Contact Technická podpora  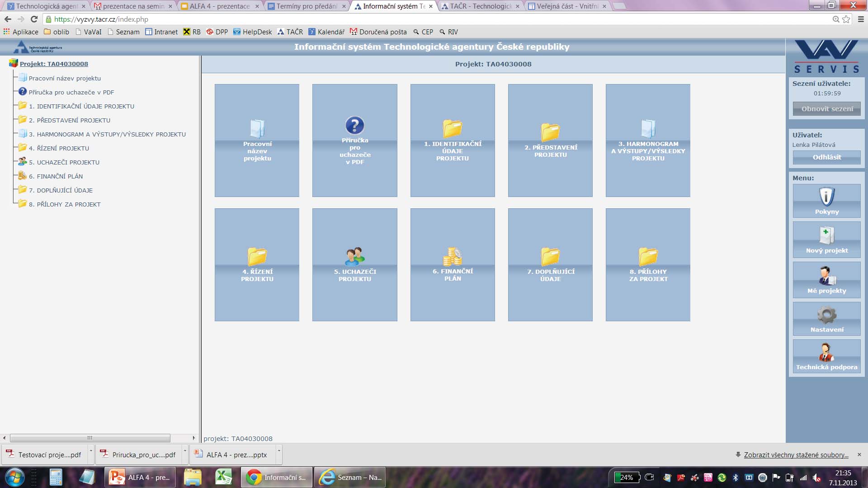coord(826,356)
